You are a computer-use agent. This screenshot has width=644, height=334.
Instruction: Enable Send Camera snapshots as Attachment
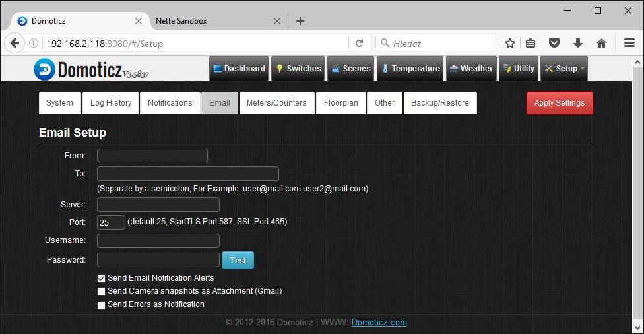pyautogui.click(x=101, y=291)
